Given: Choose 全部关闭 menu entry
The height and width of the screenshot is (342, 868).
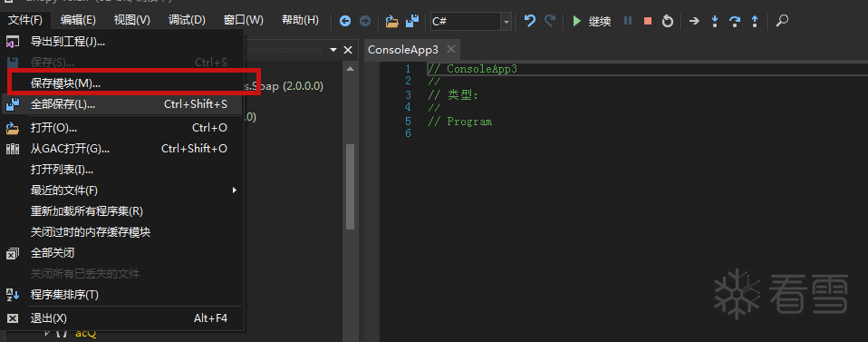Looking at the screenshot, I should pyautogui.click(x=122, y=253).
